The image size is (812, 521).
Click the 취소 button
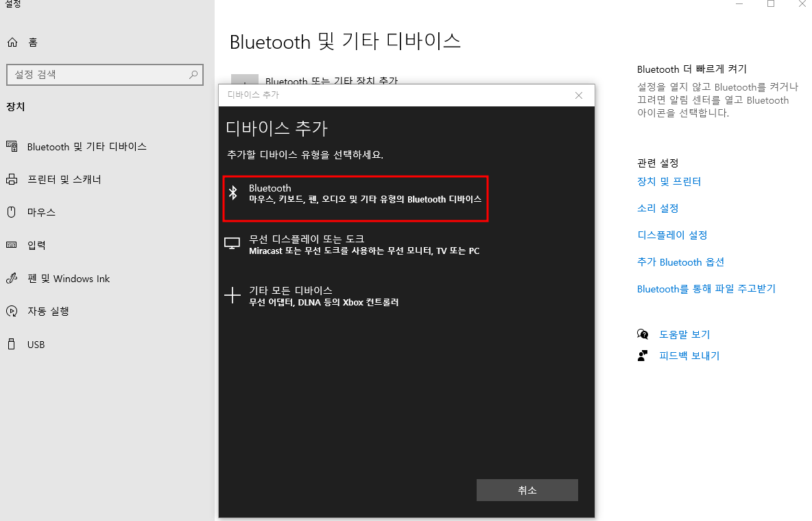point(527,490)
